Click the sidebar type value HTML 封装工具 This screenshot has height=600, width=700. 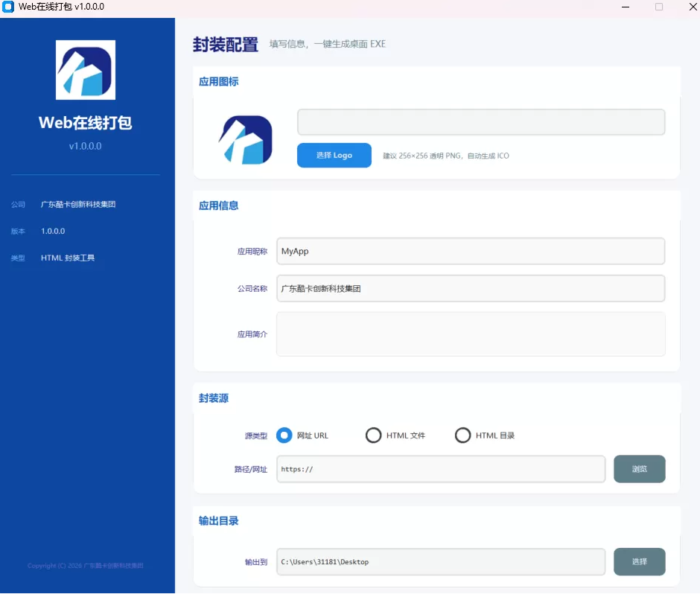[x=68, y=258]
